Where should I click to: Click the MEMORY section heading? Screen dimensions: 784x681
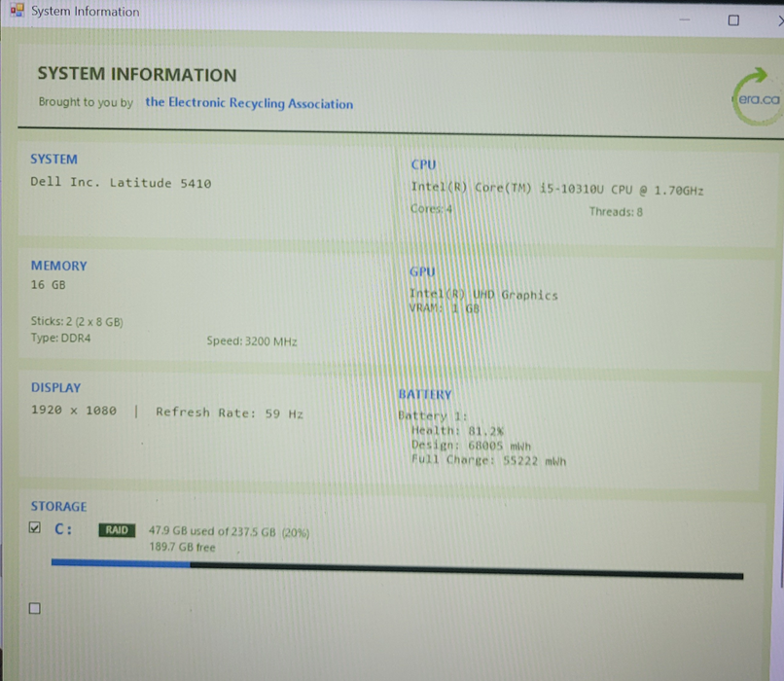click(x=59, y=266)
